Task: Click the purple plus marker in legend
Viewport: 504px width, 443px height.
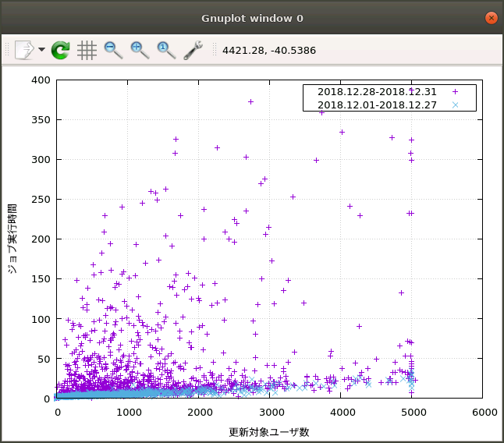Action: pyautogui.click(x=456, y=91)
